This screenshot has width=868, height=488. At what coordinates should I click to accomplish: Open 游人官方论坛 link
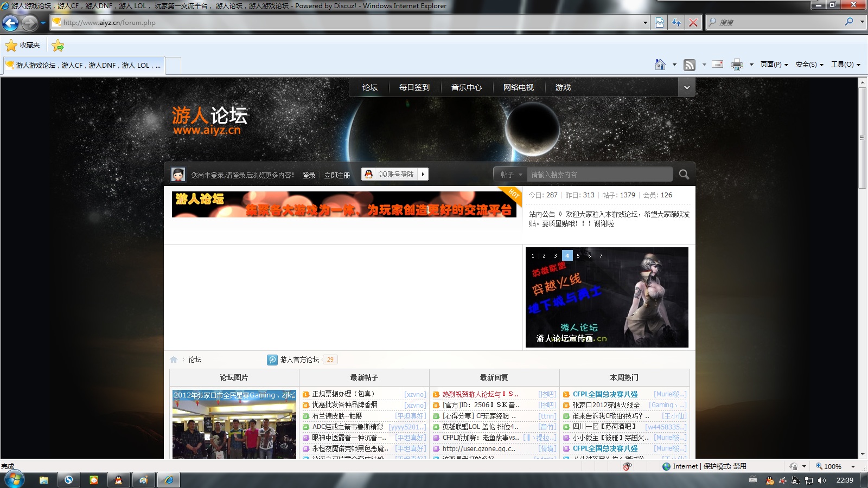(299, 359)
